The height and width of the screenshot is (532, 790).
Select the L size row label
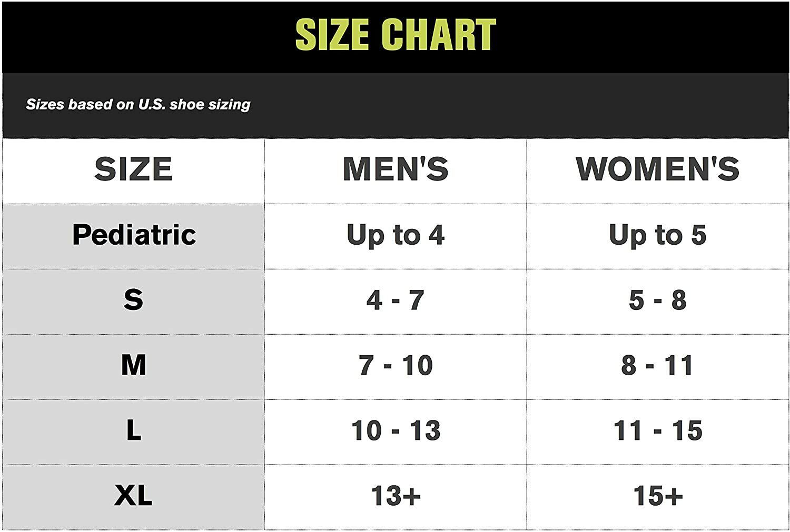(x=133, y=430)
